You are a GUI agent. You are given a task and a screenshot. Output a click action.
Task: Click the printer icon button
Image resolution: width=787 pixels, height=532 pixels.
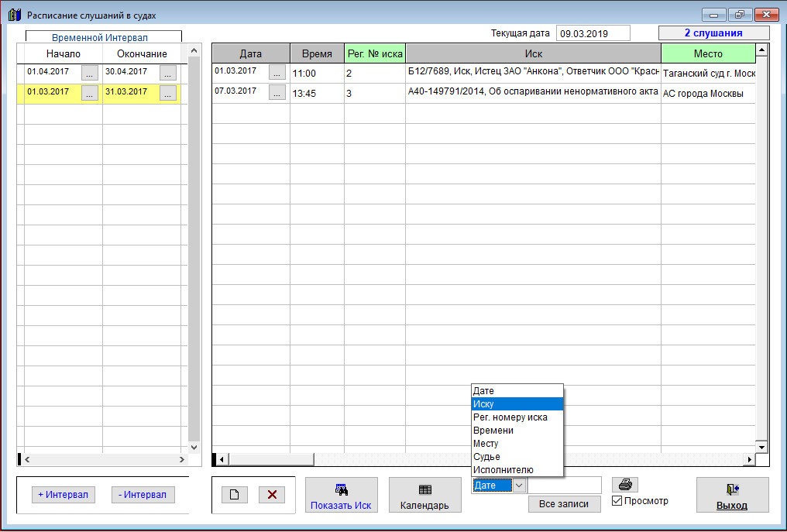625,485
